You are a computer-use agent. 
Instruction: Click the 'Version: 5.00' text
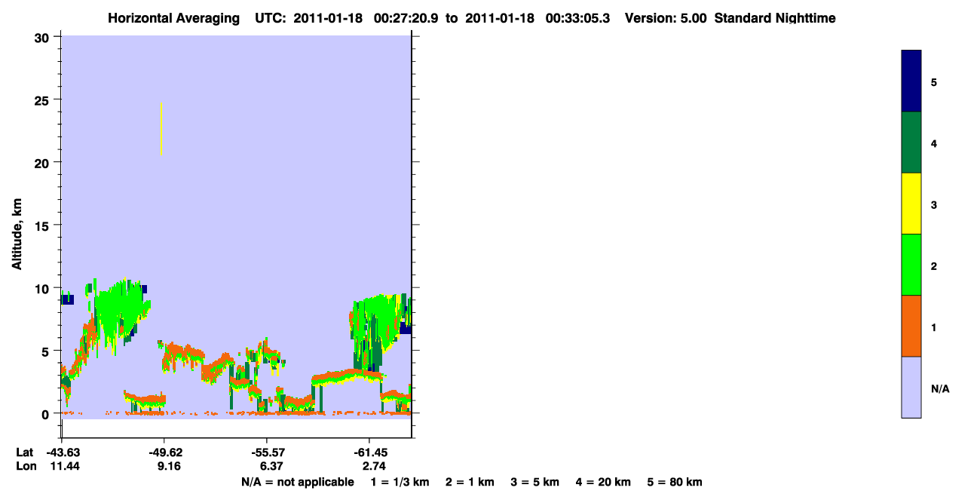(666, 18)
